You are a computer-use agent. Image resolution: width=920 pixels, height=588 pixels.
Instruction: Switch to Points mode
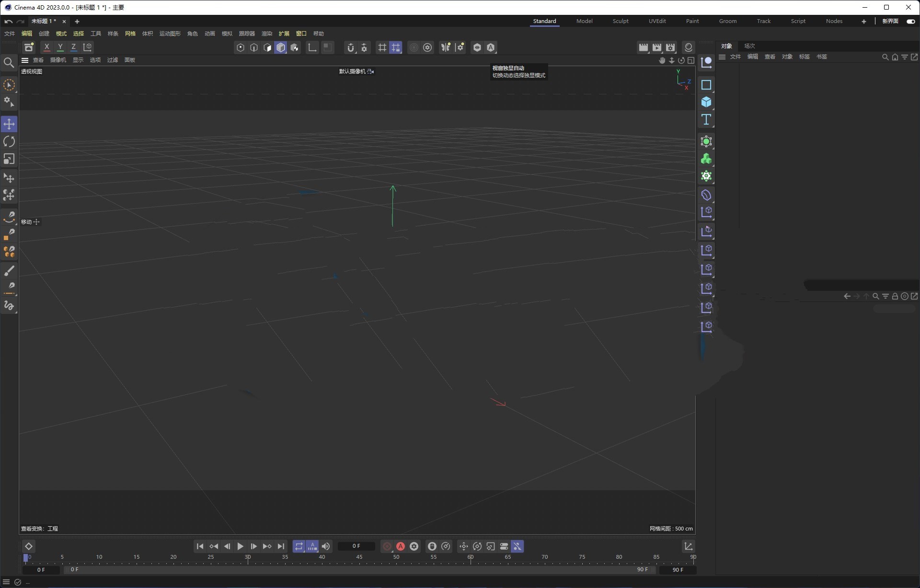(x=241, y=47)
